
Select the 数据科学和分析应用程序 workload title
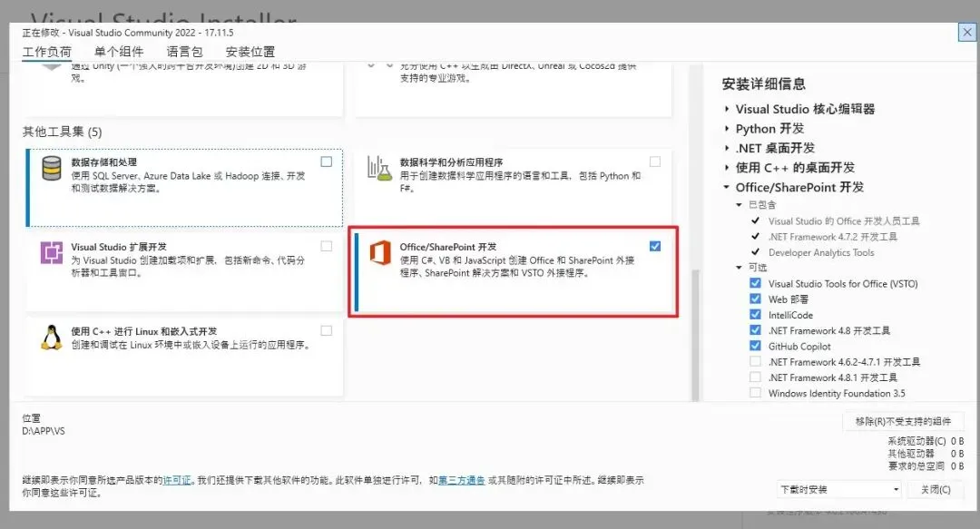tap(451, 162)
